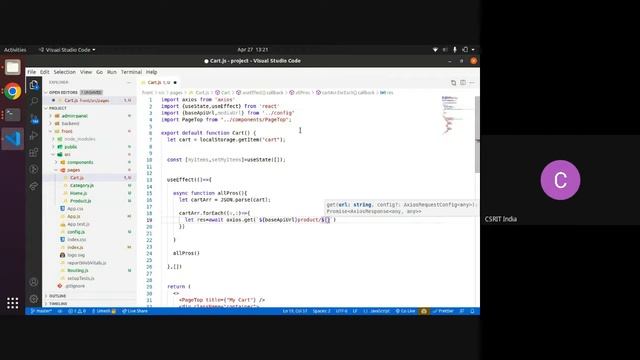Click the synchronize changes icon in status bar
The height and width of the screenshot is (360, 640).
[x=60, y=311]
